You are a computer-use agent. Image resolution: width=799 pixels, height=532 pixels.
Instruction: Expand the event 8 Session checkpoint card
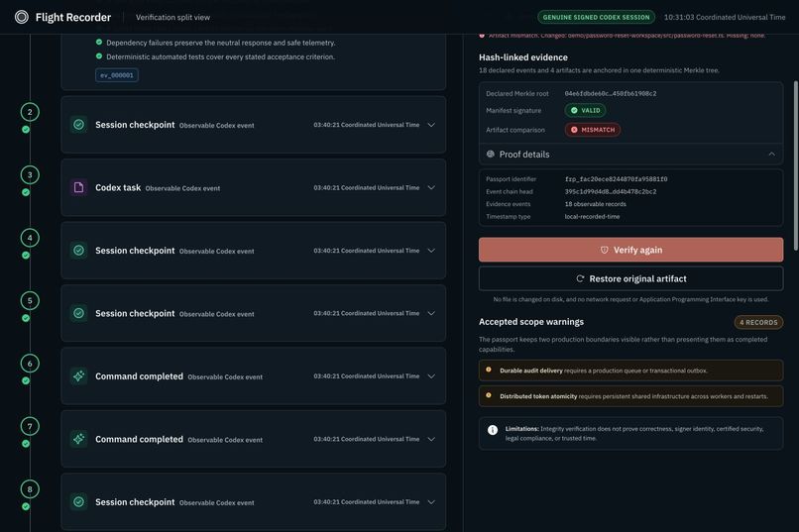[x=431, y=502]
